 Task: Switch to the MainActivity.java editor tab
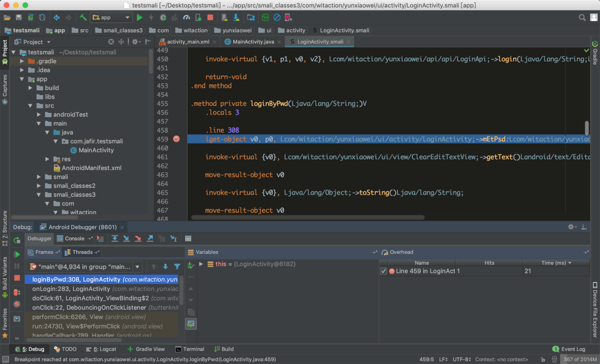[253, 42]
